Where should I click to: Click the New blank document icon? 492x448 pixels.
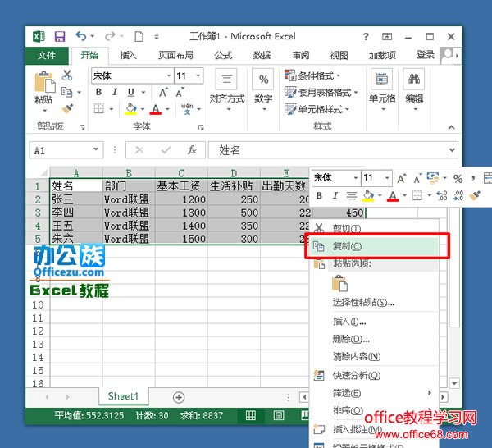[139, 37]
